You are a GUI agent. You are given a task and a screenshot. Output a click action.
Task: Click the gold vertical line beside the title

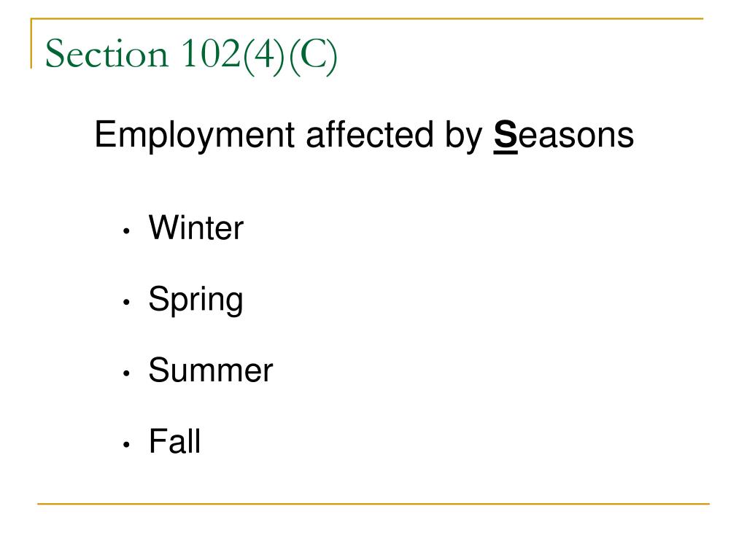31,43
